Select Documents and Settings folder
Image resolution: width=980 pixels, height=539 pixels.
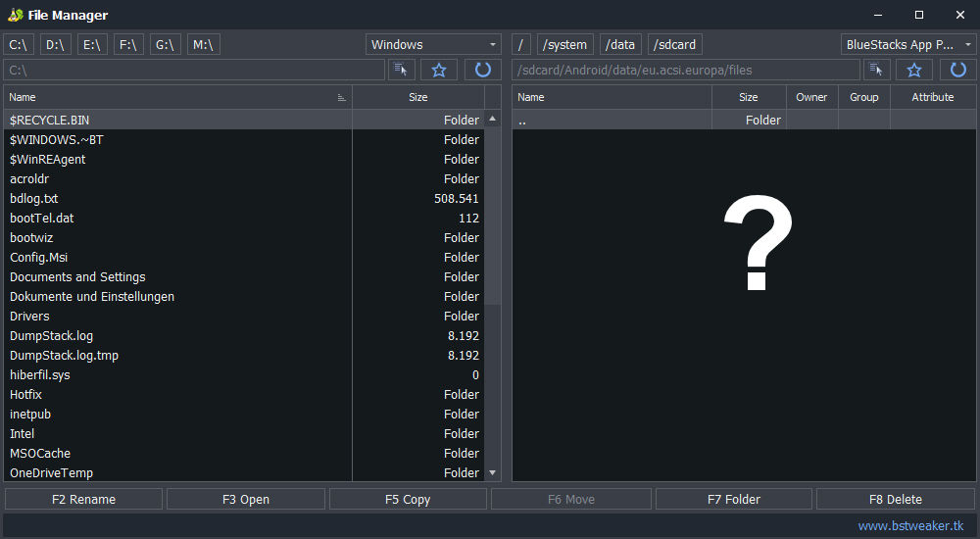coord(244,277)
